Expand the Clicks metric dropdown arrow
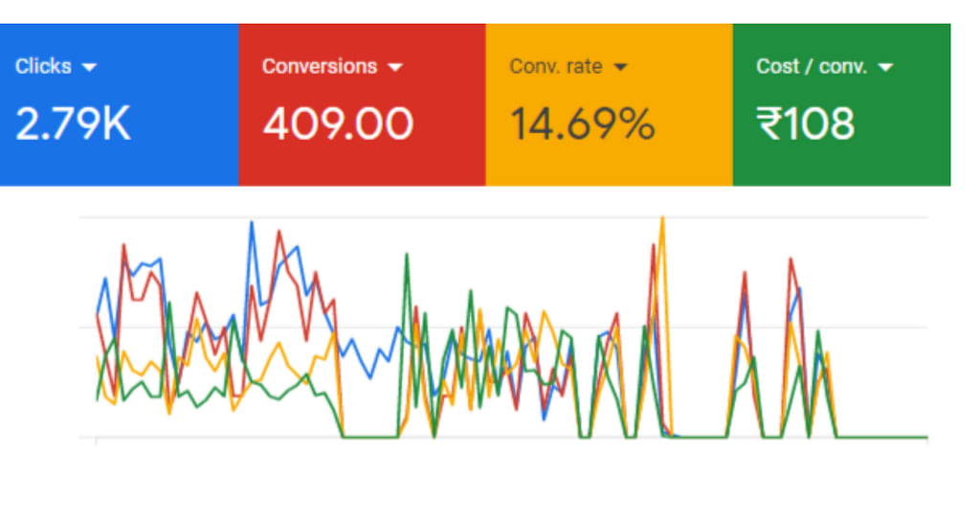Image resolution: width=980 pixels, height=523 pixels. [90, 67]
